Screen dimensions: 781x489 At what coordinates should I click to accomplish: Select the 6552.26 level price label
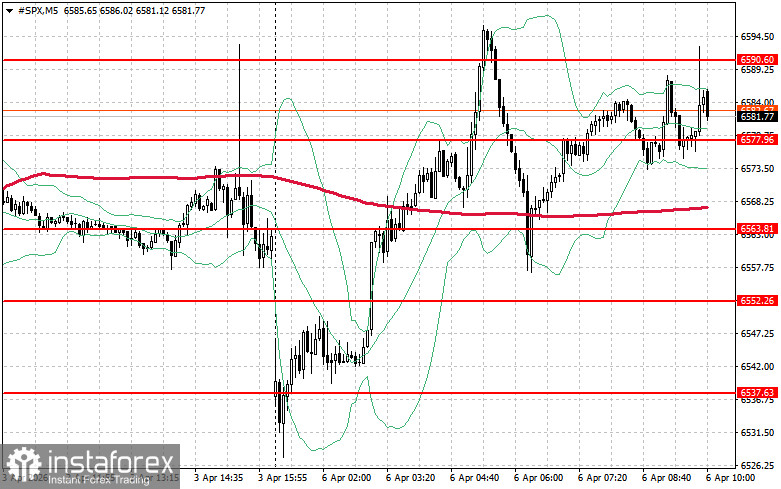pyautogui.click(x=757, y=301)
